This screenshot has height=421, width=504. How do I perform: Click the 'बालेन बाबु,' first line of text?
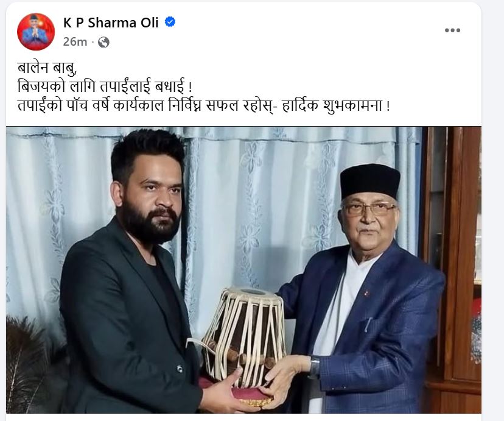coord(47,68)
